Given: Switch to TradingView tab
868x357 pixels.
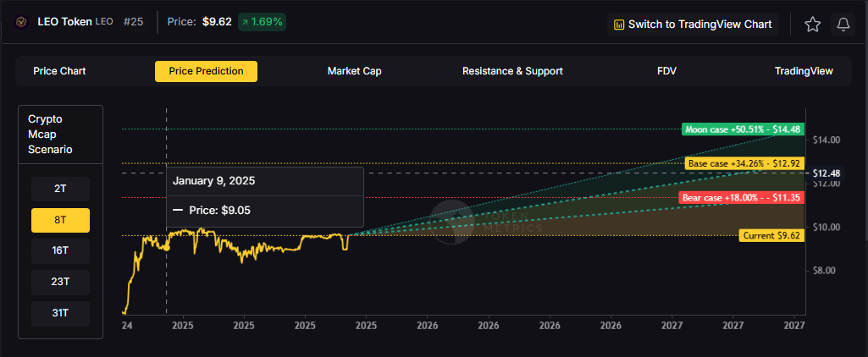Looking at the screenshot, I should point(804,71).
